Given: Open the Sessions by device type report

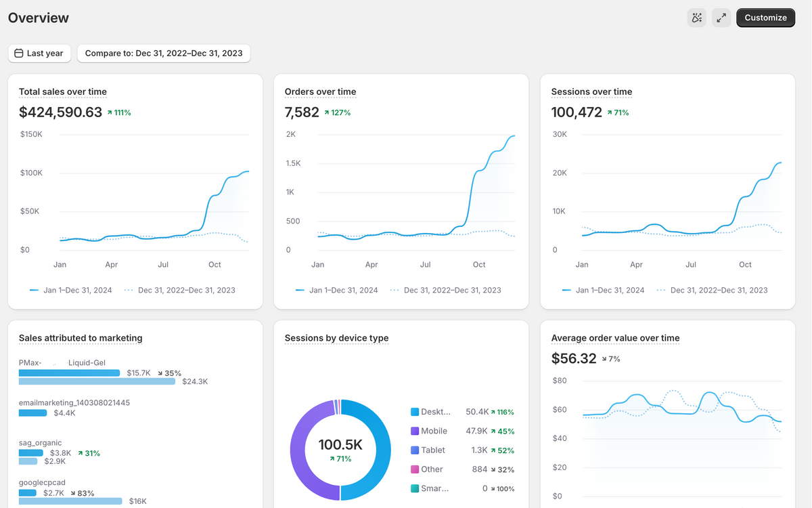Looking at the screenshot, I should tap(336, 338).
